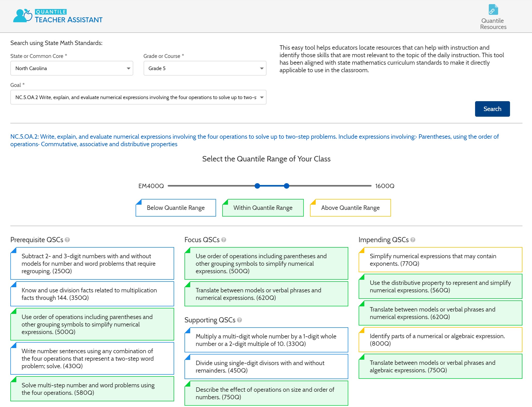The image size is (532, 407).
Task: Click the Quantile Teacher Assistant logo
Action: point(58,16)
